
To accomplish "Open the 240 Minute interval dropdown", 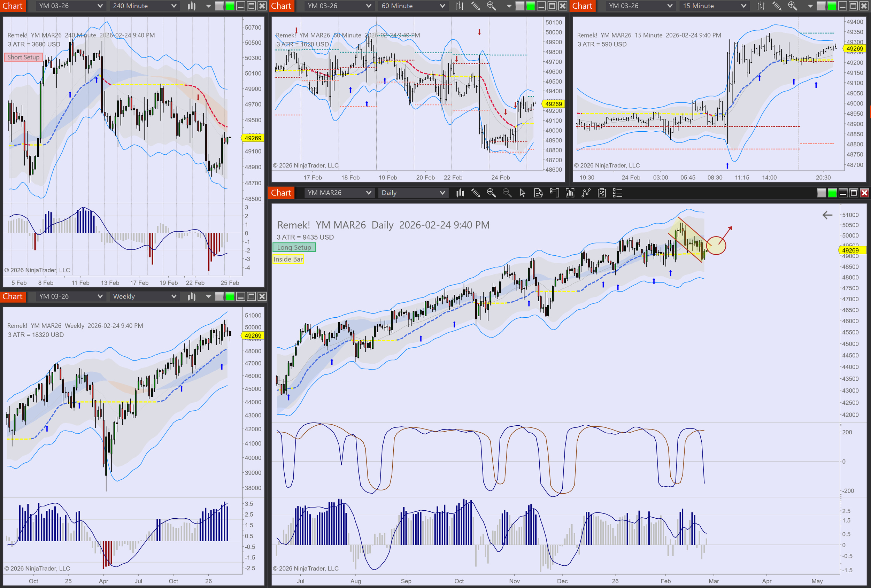I will tap(144, 6).
